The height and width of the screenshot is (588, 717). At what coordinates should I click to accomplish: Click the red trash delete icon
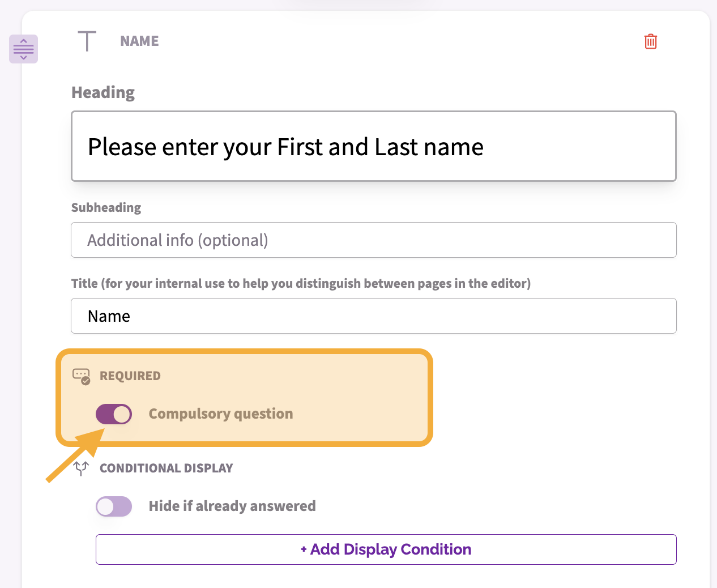(651, 41)
